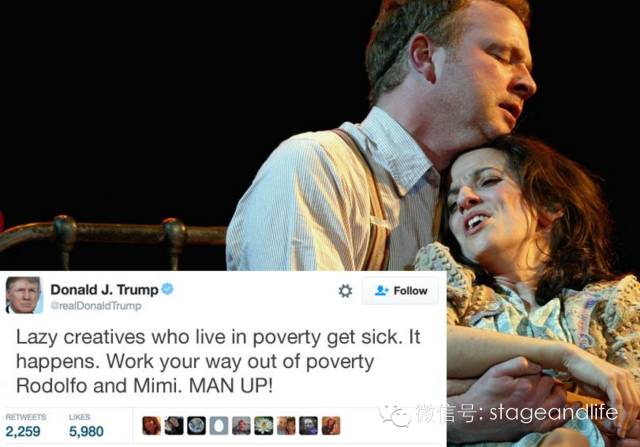
Task: Visit the @realDonaldTrump handle link
Action: (96, 306)
